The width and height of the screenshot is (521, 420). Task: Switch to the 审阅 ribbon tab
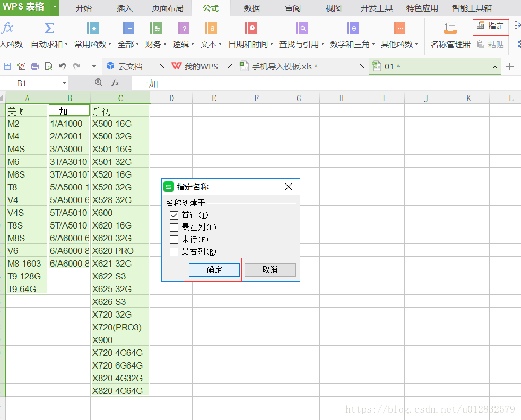pos(293,8)
